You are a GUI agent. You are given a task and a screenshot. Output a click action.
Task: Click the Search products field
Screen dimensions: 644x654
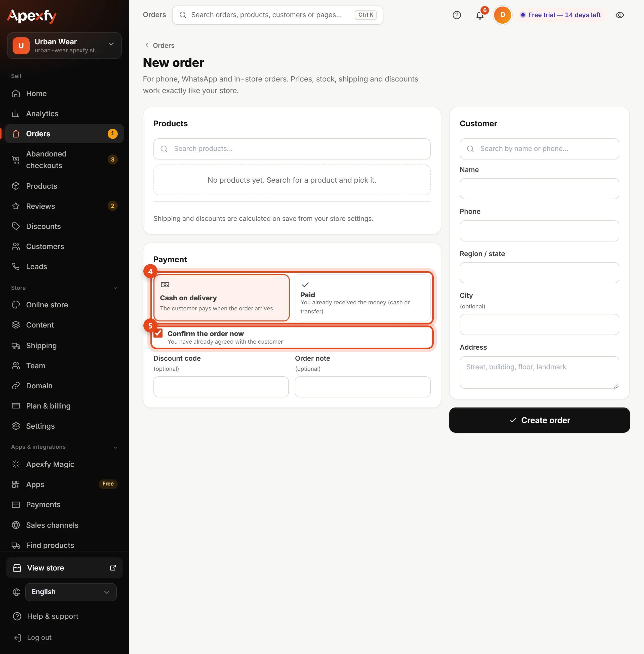(292, 149)
